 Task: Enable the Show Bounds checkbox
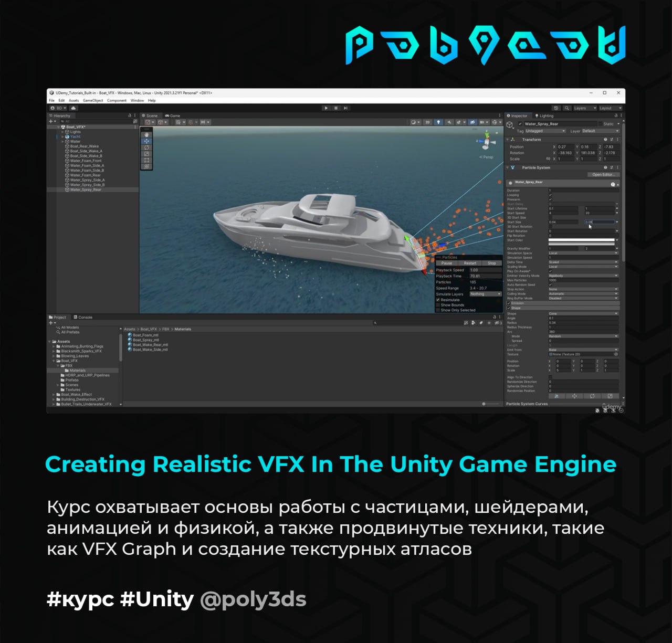(x=438, y=305)
